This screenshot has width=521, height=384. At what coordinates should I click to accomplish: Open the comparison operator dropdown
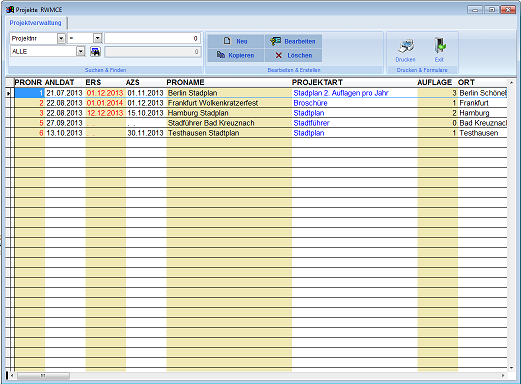coord(97,38)
